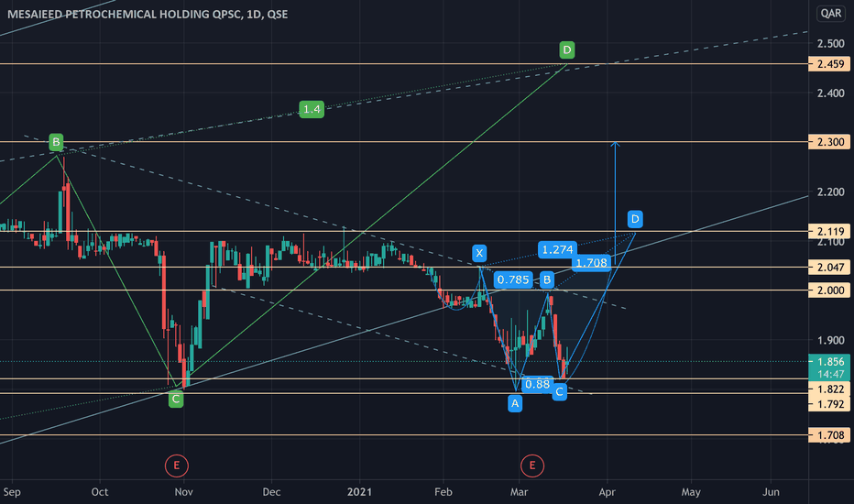Viewport: 854px width, 504px height.
Task: Click the 2.459 price level label
Action: tap(829, 64)
